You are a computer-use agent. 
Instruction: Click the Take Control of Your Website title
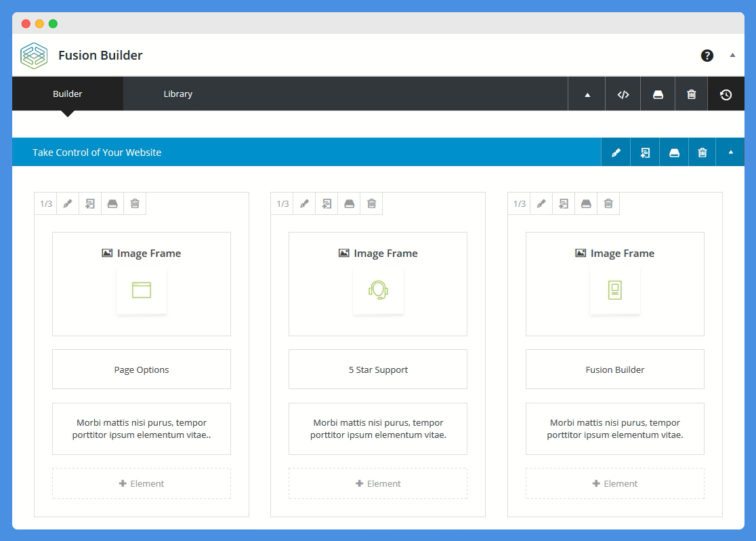(x=97, y=153)
